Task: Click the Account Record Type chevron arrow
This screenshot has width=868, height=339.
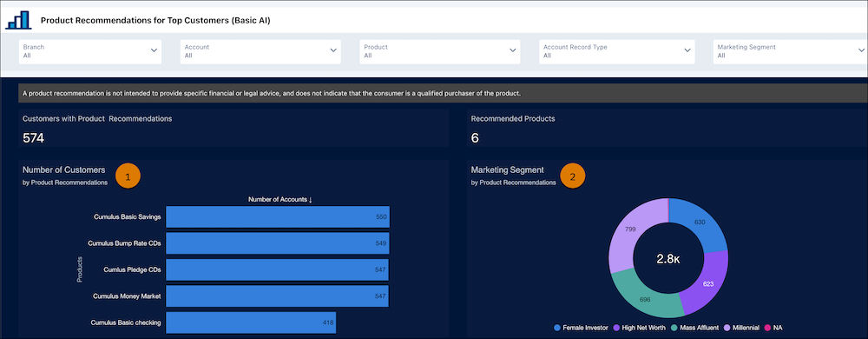Action: point(687,50)
